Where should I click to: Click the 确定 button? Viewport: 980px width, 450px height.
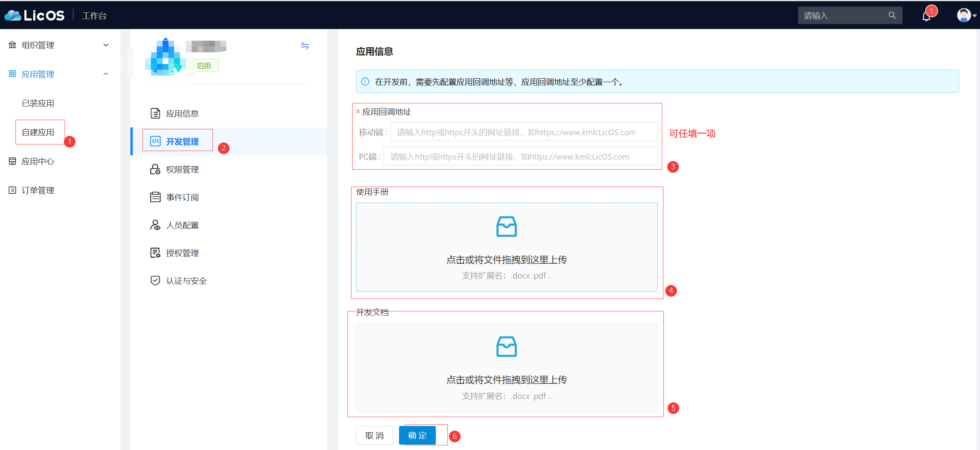418,435
